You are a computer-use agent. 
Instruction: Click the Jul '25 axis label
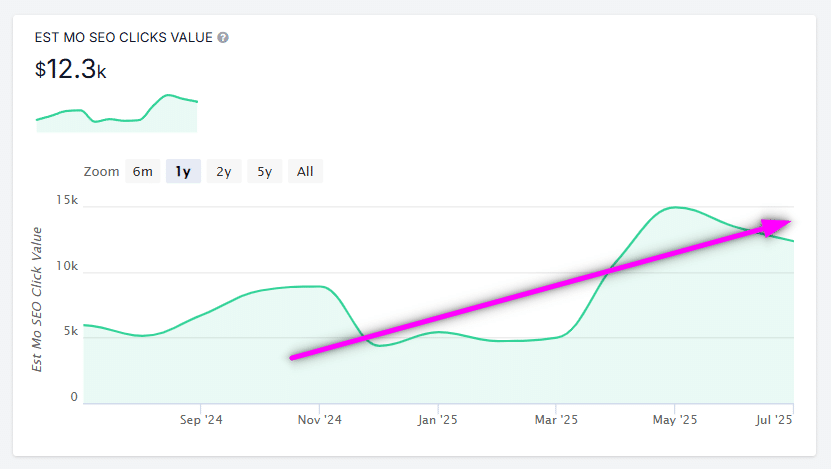(774, 420)
